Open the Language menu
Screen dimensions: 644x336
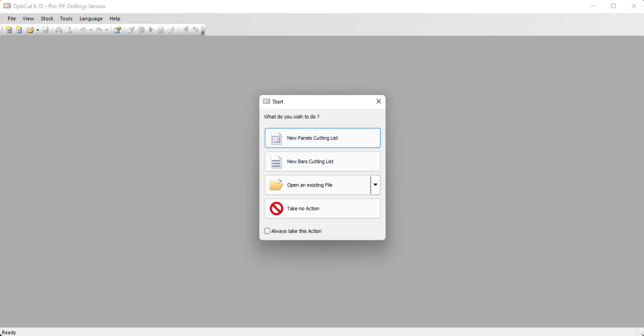click(x=91, y=18)
